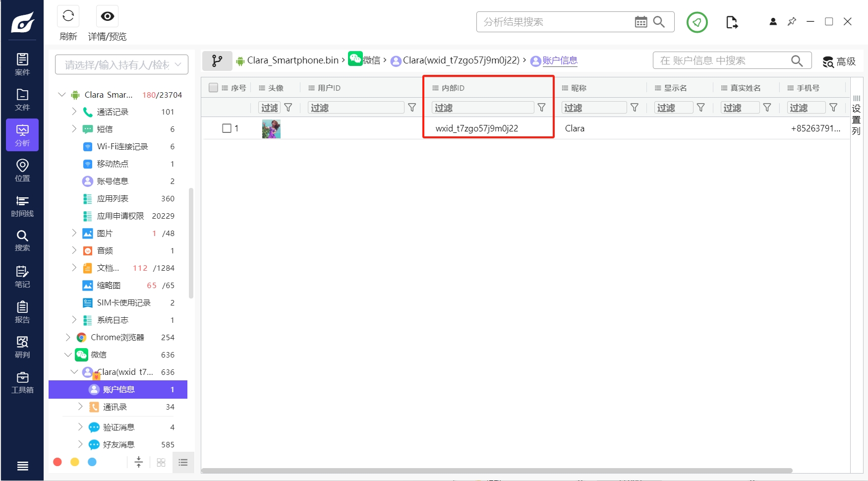Image resolution: width=868 pixels, height=481 pixels.
Task: Click the export file icon in top bar
Action: [732, 22]
